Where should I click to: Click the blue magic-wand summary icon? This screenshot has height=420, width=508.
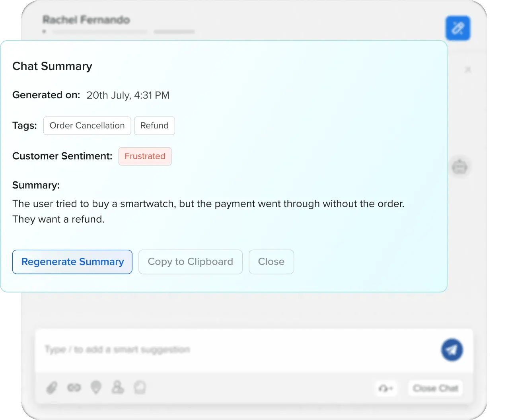pyautogui.click(x=458, y=28)
